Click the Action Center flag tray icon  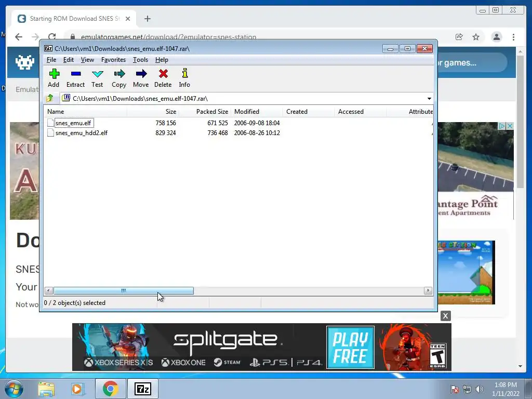pos(455,389)
